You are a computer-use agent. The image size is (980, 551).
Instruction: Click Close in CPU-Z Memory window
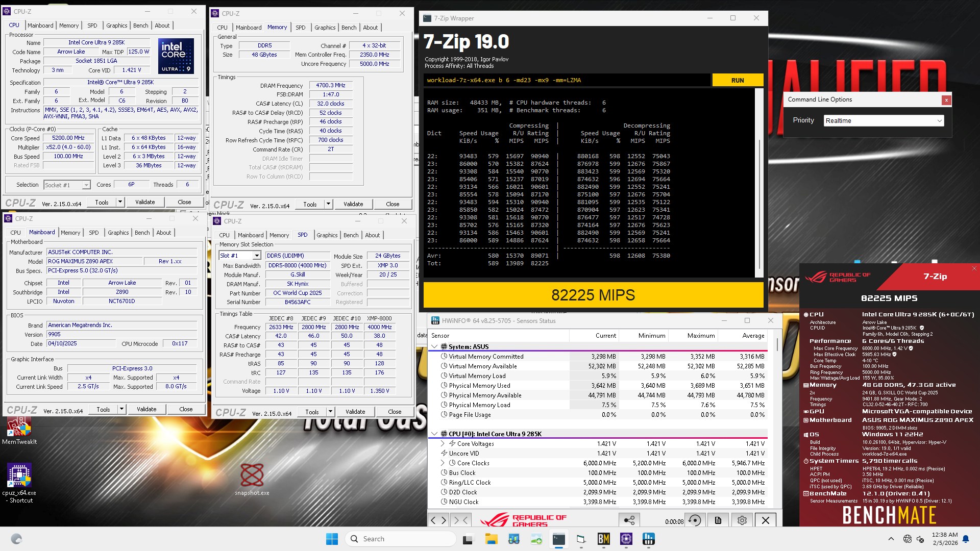[393, 204]
